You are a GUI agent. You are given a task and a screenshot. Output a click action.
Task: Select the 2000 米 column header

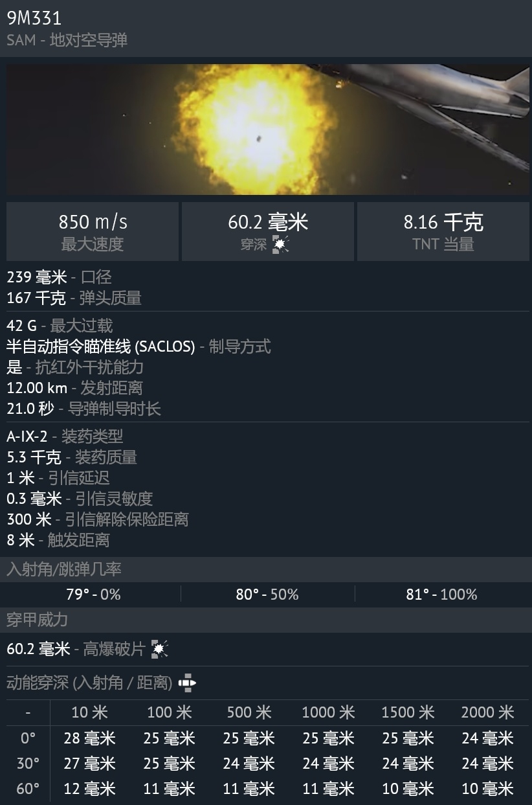click(487, 713)
